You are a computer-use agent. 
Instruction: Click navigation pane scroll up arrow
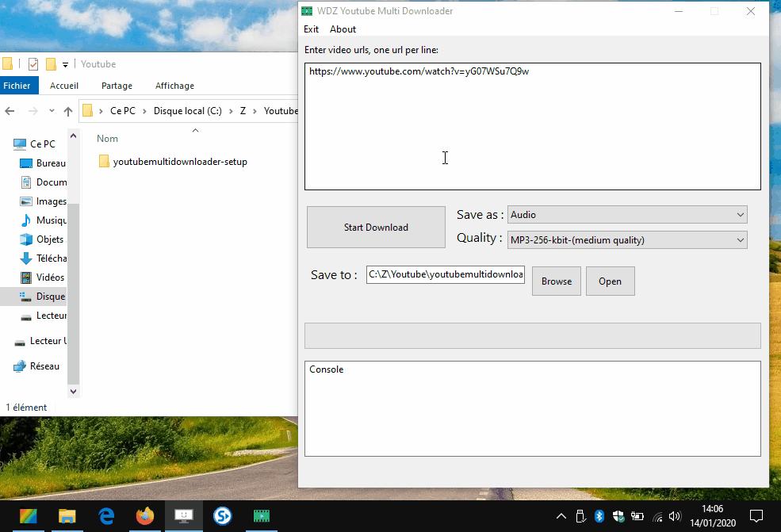[x=73, y=136]
